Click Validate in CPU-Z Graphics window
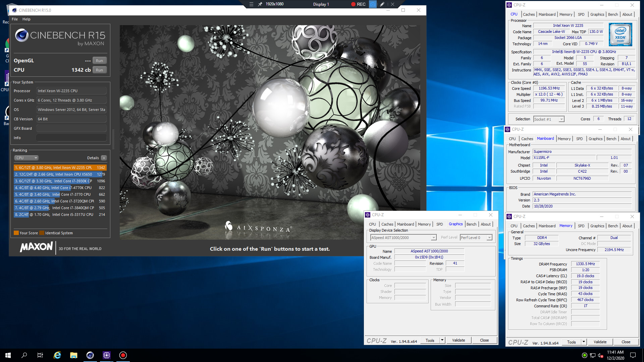This screenshot has width=644, height=362. click(459, 340)
